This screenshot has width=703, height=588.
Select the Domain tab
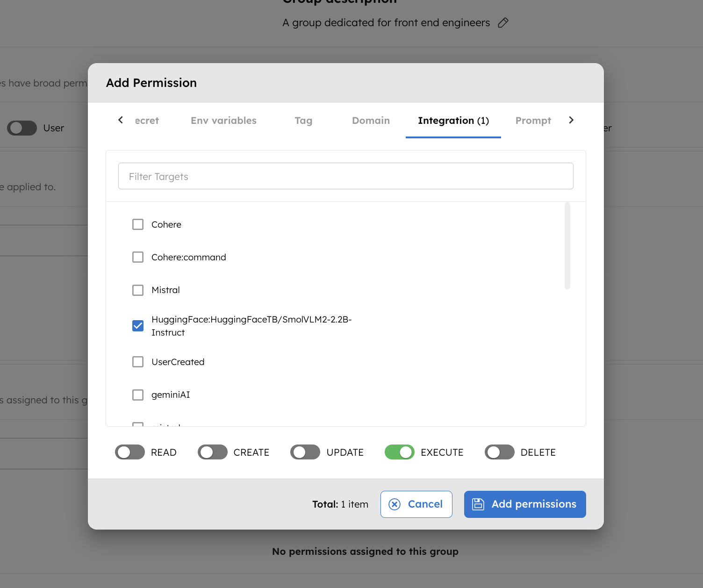[371, 121]
